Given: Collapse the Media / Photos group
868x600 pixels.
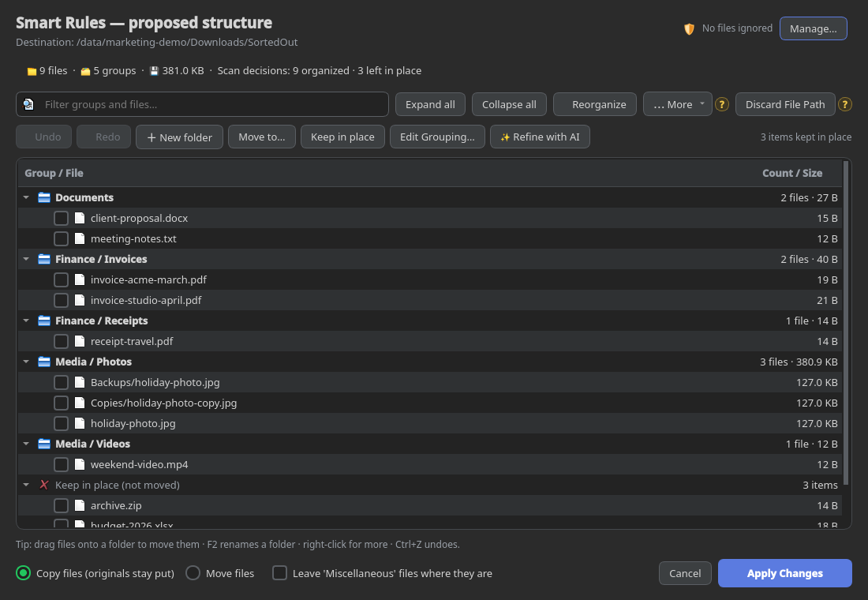Looking at the screenshot, I should point(26,362).
